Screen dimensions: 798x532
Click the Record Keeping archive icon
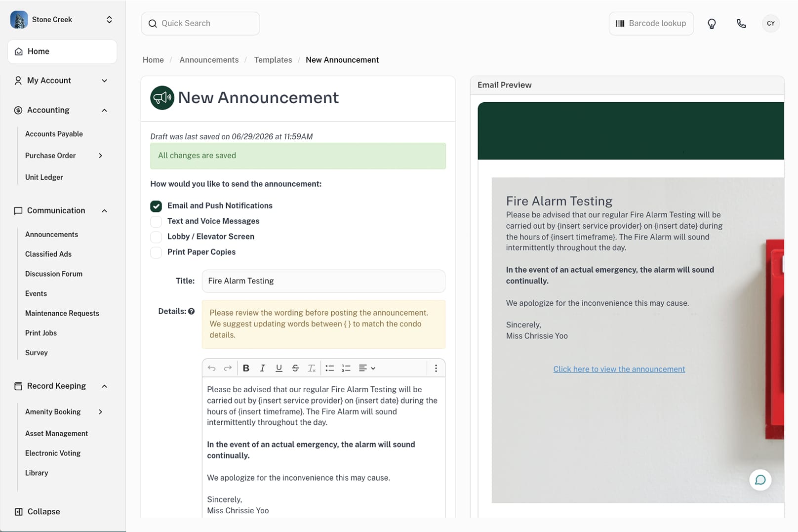point(18,386)
